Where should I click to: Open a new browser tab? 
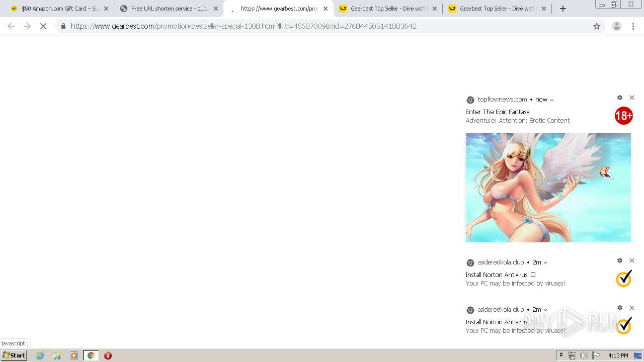(x=563, y=9)
